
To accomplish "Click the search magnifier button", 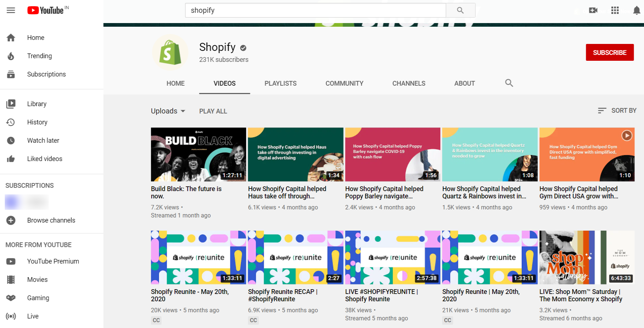I will click(x=460, y=10).
